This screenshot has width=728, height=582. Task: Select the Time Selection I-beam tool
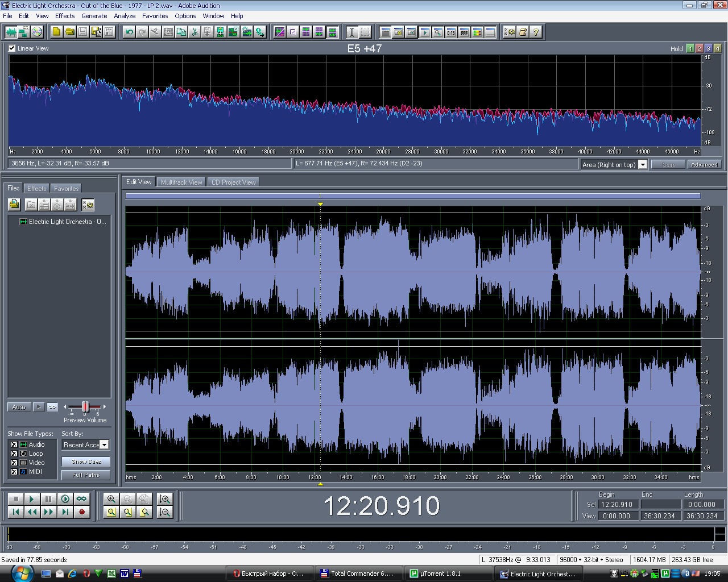point(351,32)
